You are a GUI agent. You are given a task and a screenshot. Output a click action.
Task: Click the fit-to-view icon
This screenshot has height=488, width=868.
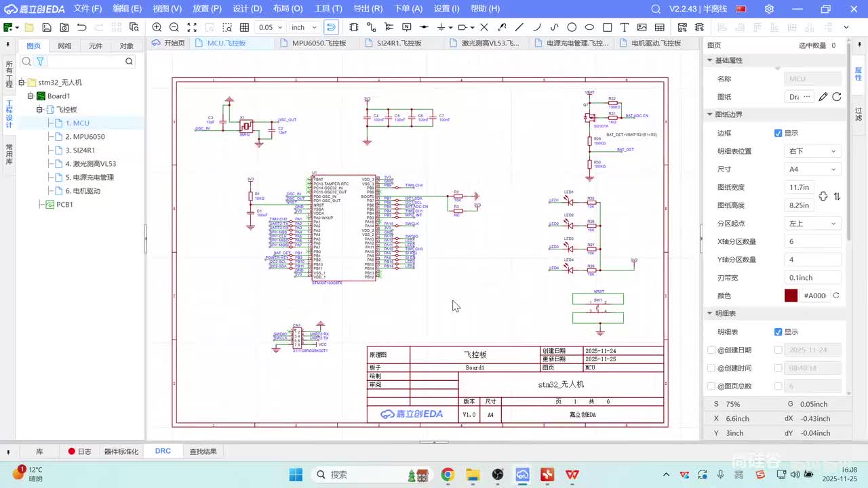(192, 28)
